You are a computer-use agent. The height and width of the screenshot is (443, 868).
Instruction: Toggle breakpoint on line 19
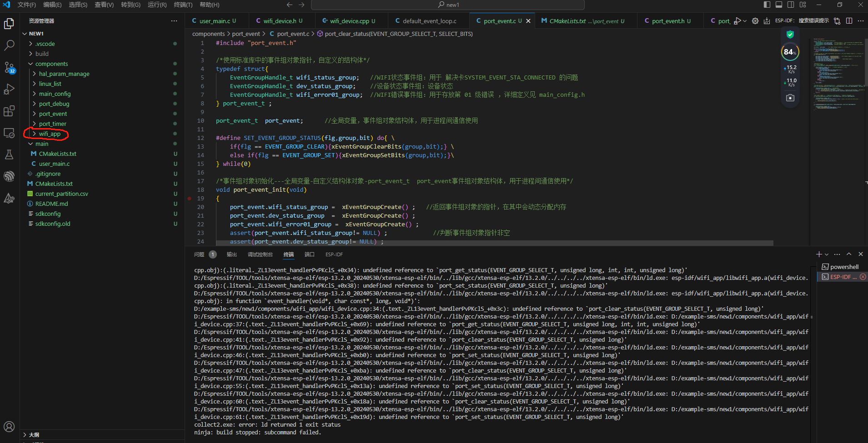click(x=190, y=199)
